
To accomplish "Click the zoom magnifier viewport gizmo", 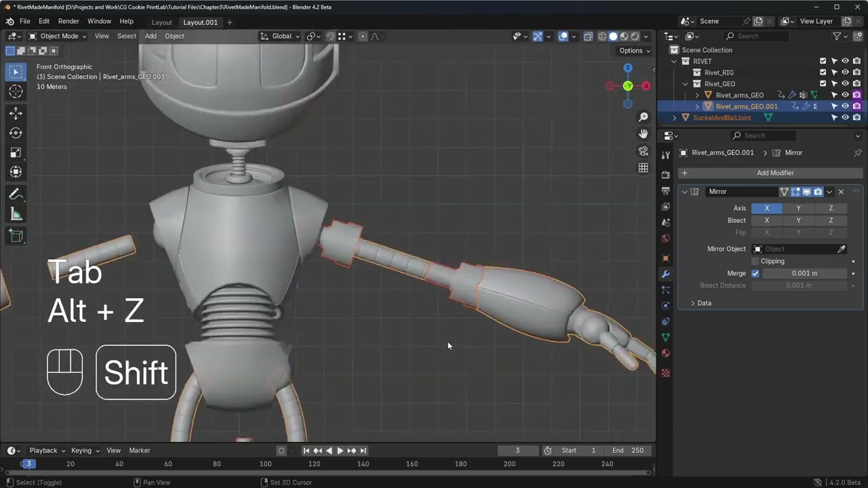I will [644, 117].
